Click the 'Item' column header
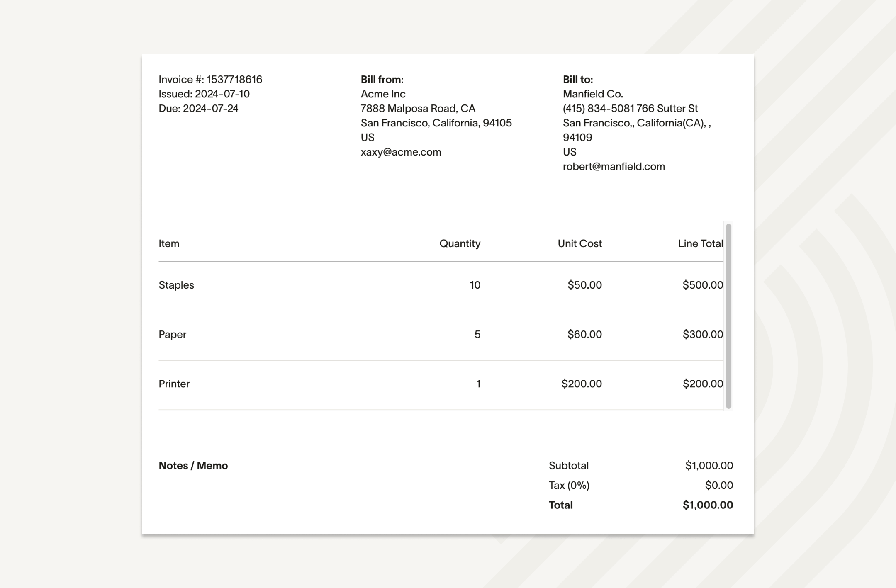This screenshot has height=588, width=896. click(169, 243)
